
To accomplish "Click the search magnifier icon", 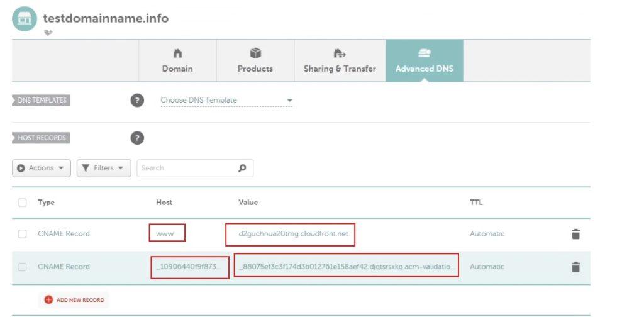I will tap(242, 168).
